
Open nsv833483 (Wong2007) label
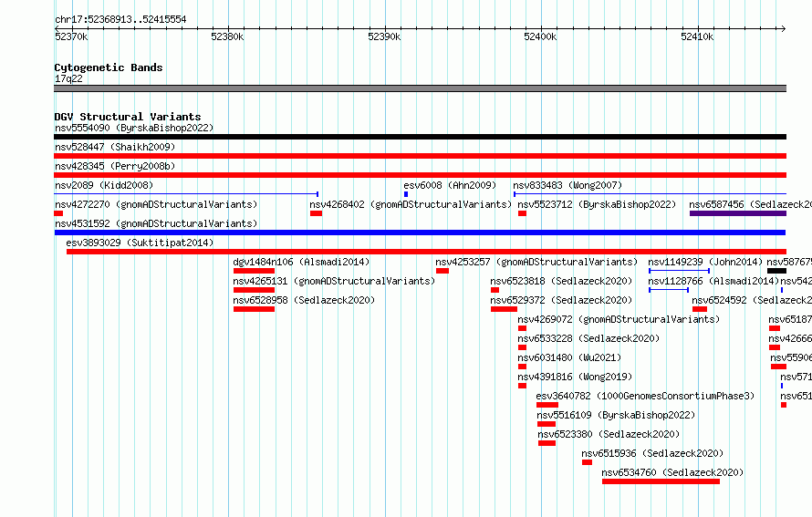click(x=567, y=185)
